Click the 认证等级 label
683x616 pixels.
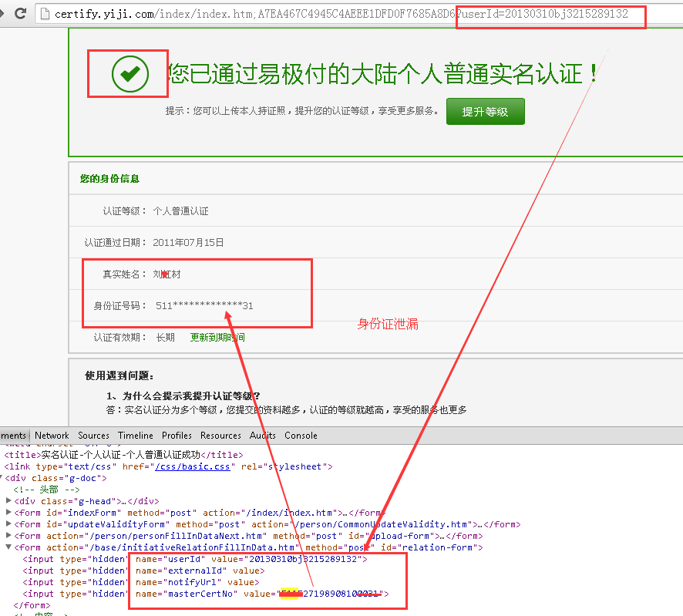(125, 210)
